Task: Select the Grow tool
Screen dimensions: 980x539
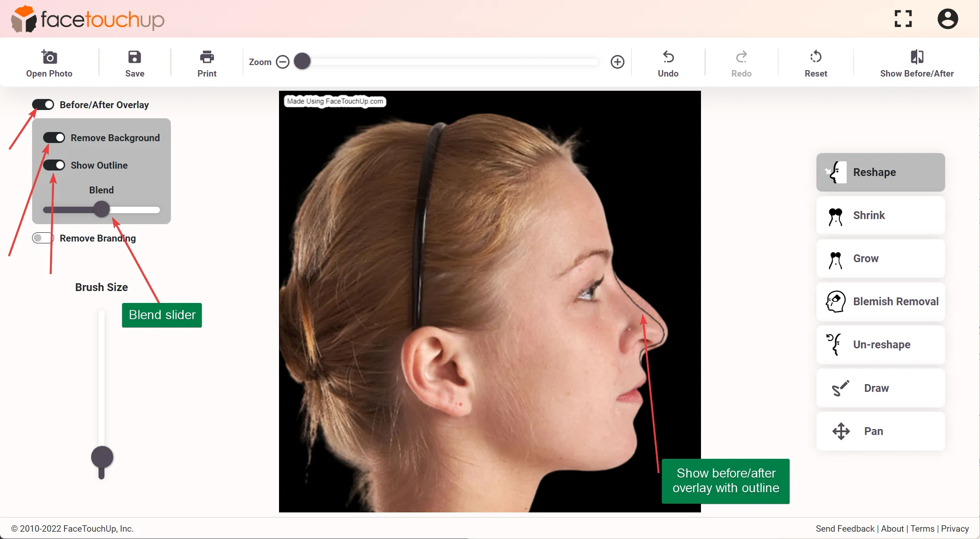Action: pyautogui.click(x=879, y=258)
